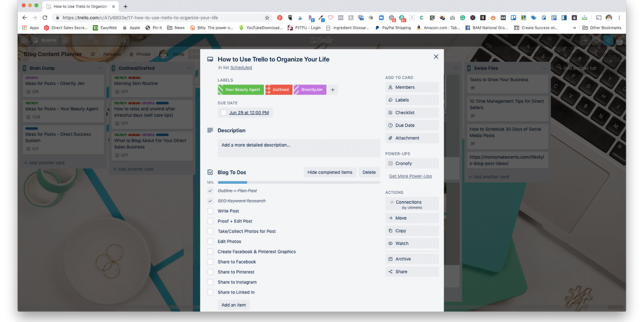This screenshot has width=644, height=322.
Task: Open Labels in Add to Card
Action: 412,100
